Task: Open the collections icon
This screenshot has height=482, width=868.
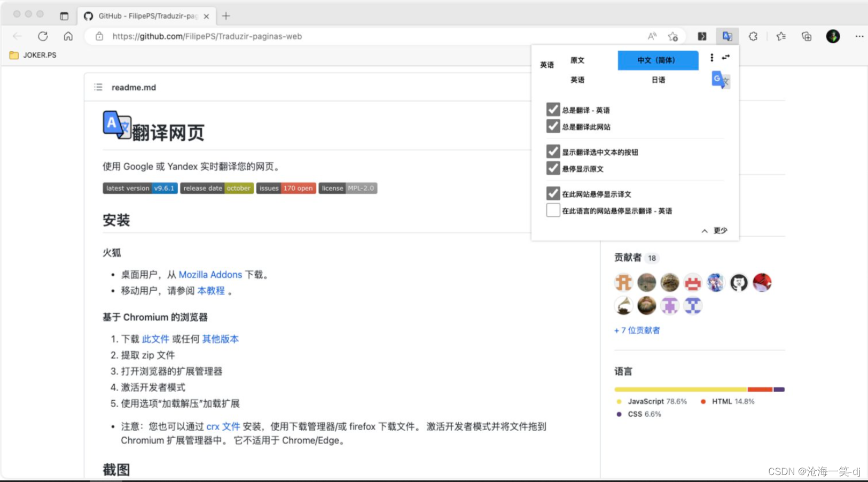Action: (x=807, y=36)
